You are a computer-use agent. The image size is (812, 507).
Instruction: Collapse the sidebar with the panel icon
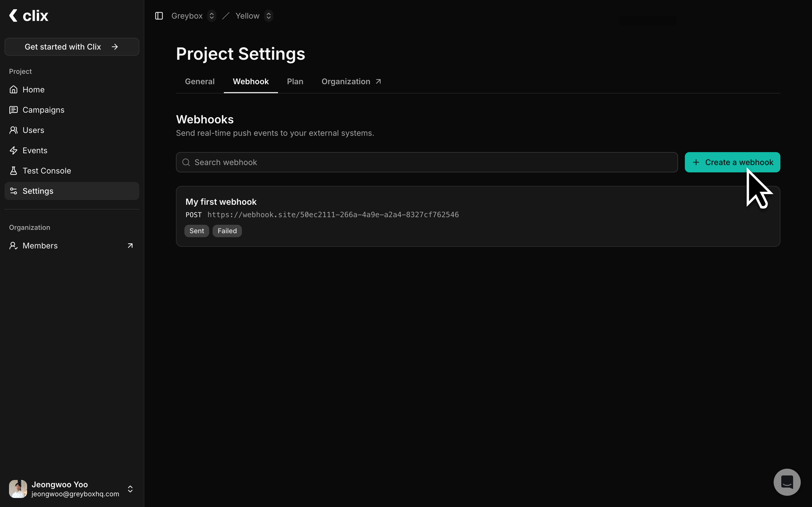159,15
